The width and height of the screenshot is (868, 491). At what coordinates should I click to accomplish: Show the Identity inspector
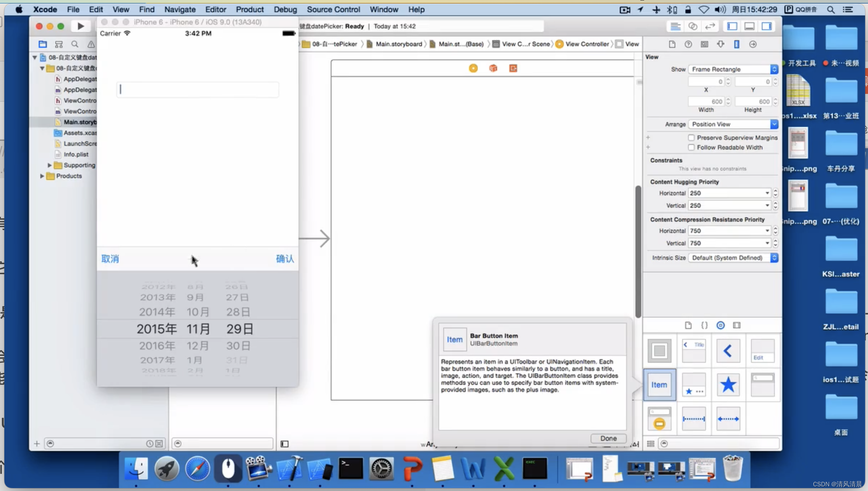704,44
